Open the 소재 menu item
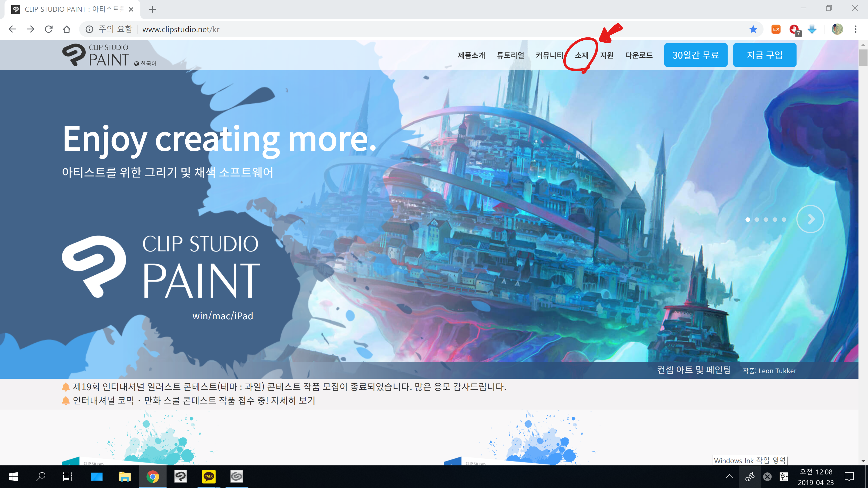The height and width of the screenshot is (488, 868). 582,55
